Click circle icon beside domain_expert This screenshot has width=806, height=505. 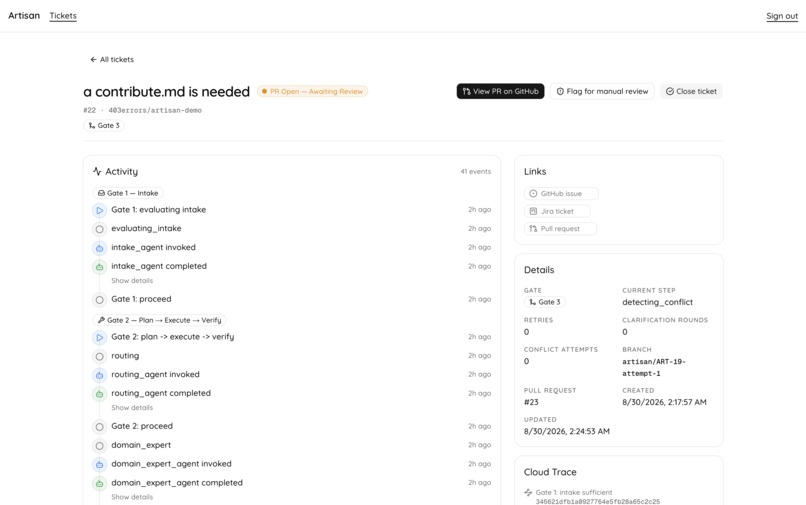point(100,445)
